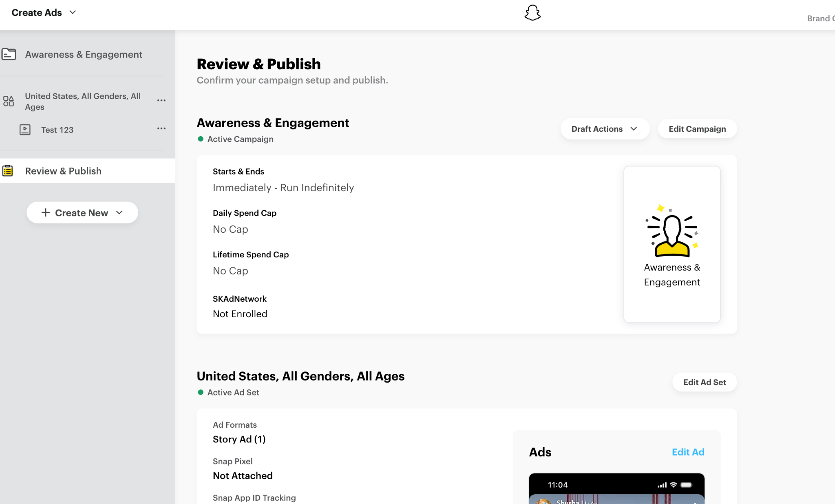This screenshot has height=504, width=835.
Task: Click the Ad Formats label
Action: tap(235, 424)
